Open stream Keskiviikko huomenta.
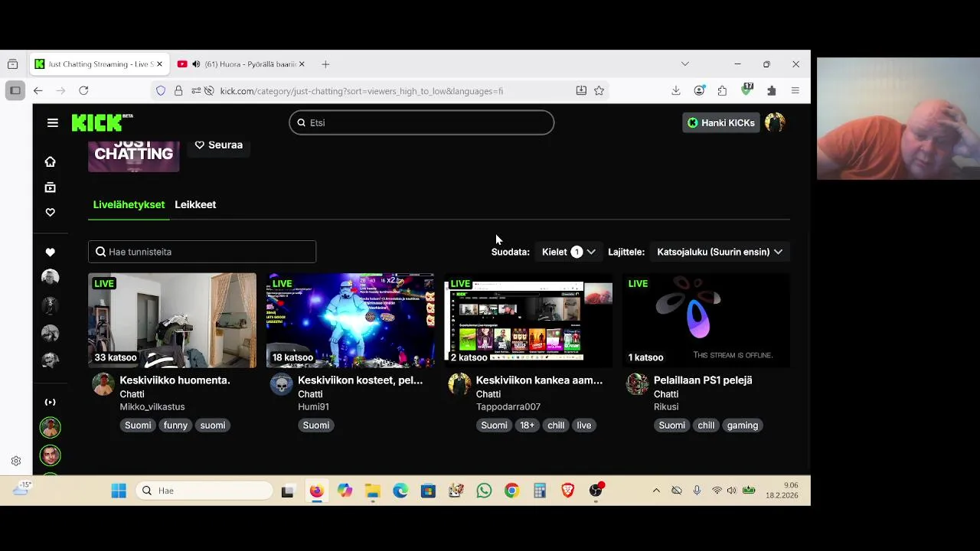Screen dimensions: 980x551 click(175, 380)
